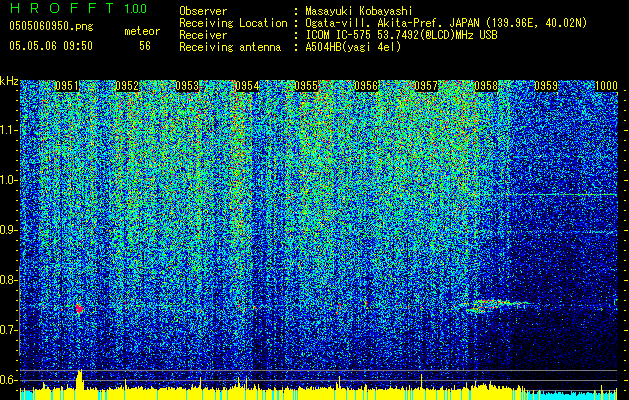Click the 0.8 frequency axis label

(x=8, y=280)
